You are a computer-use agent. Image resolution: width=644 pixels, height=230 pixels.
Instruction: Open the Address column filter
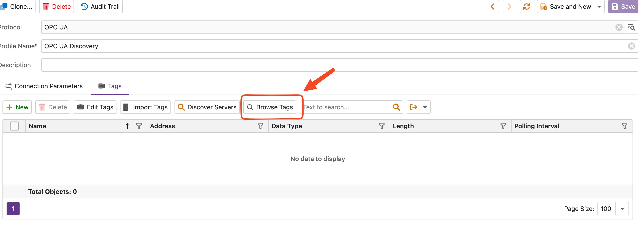[260, 126]
